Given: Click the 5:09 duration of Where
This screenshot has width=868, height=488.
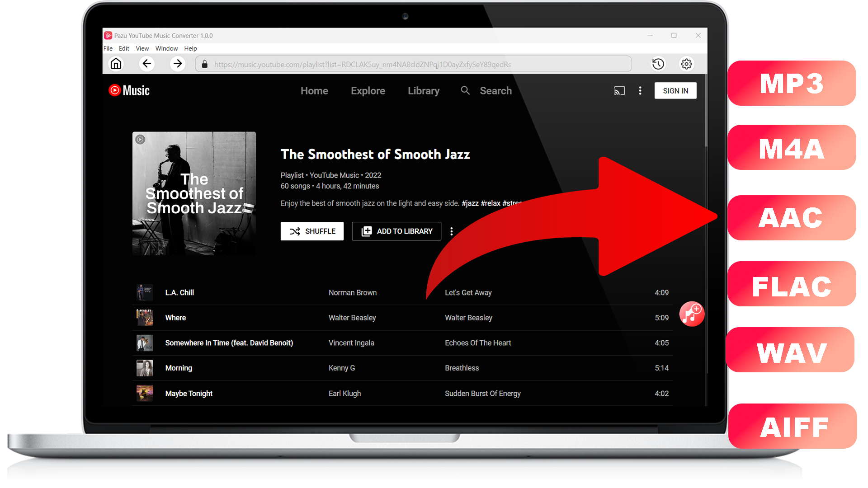Looking at the screenshot, I should [661, 318].
